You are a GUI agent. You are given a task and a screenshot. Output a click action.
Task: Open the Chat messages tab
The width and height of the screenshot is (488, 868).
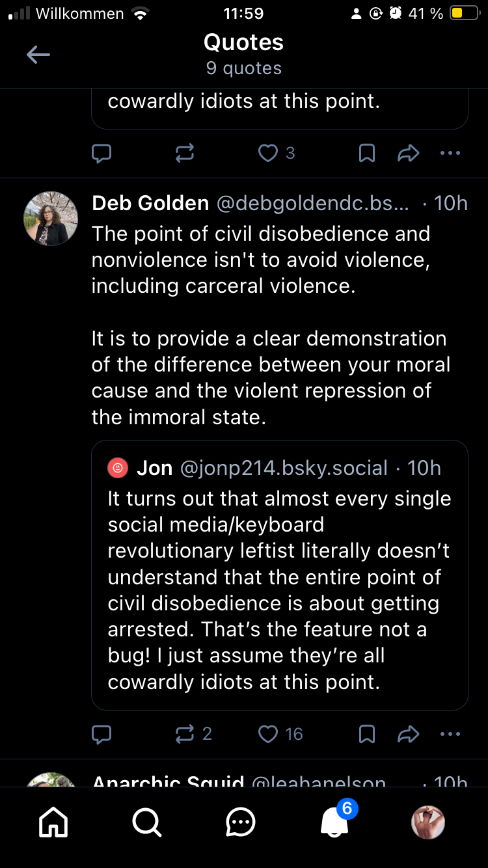(241, 823)
